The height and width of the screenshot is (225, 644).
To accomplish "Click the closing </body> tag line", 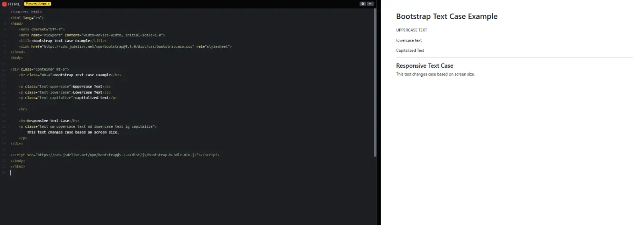I will click(17, 160).
